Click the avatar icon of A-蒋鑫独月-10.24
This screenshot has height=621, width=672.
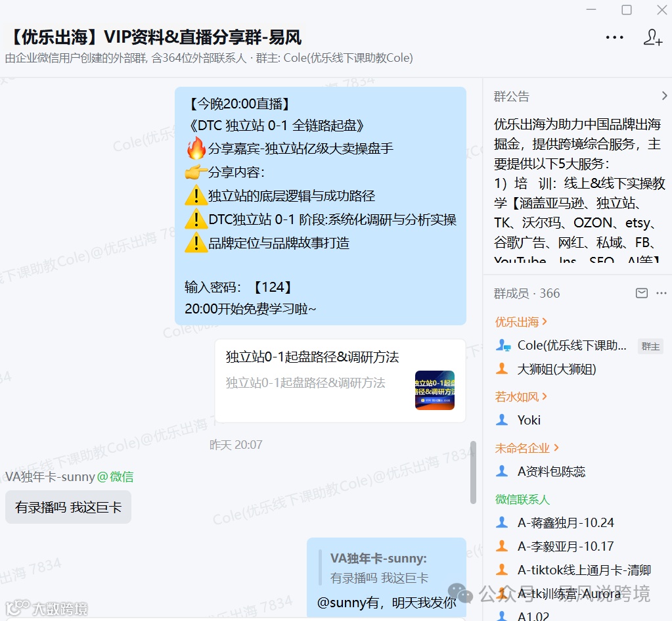502,522
